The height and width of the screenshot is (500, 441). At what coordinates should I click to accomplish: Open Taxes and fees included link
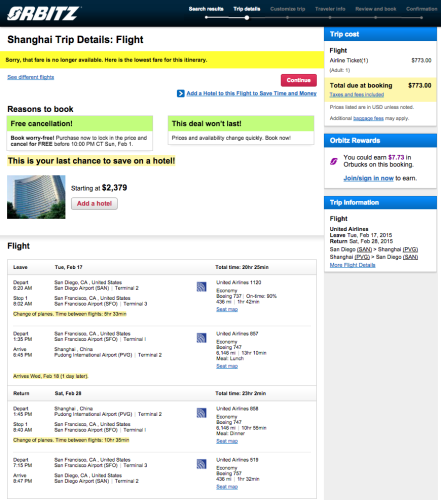pyautogui.click(x=357, y=95)
